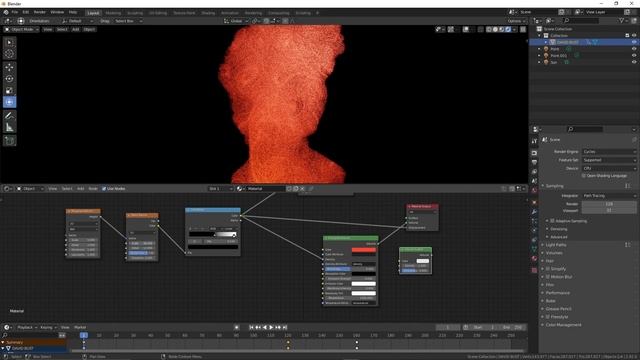640x360 pixels.
Task: Open the Render menu
Action: coord(40,12)
